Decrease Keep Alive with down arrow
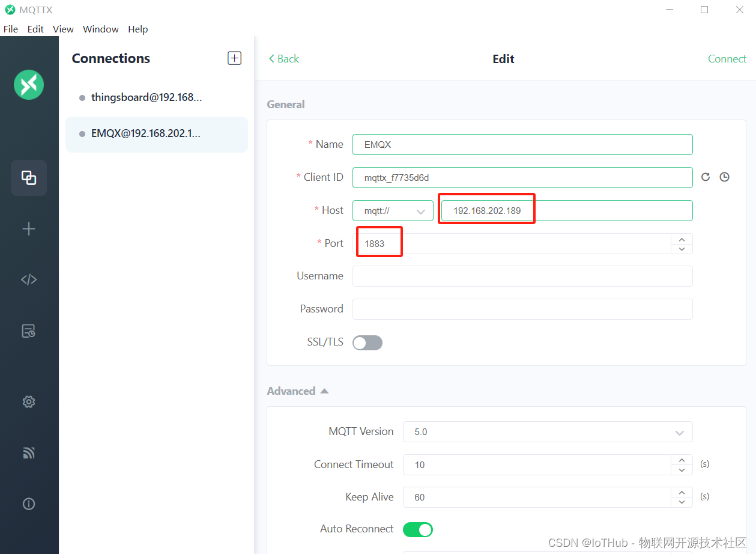 682,502
